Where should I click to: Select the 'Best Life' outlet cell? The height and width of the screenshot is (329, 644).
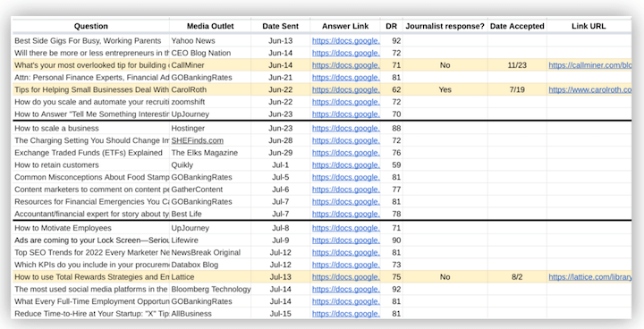point(210,214)
